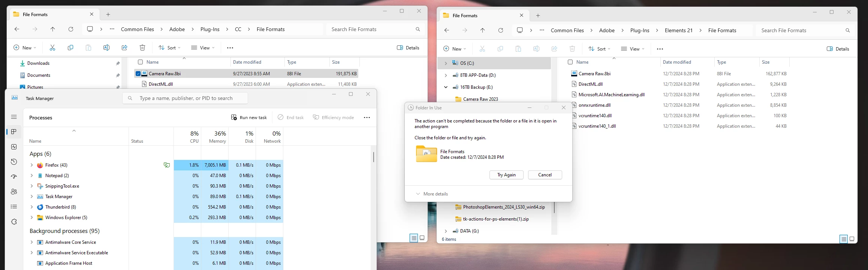The height and width of the screenshot is (270, 868).
Task: Open Users page in Task Manager sidebar
Action: tap(14, 192)
